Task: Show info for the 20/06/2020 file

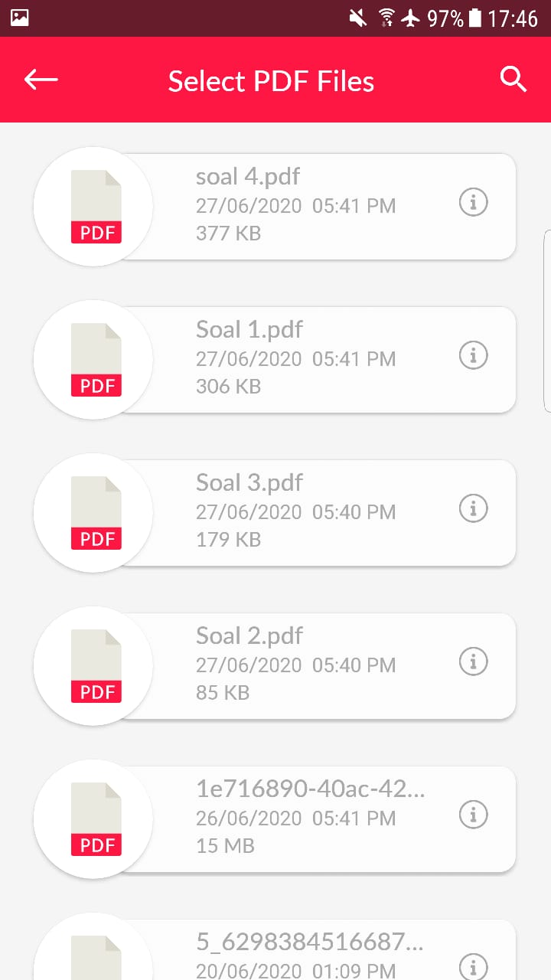Action: tap(473, 966)
